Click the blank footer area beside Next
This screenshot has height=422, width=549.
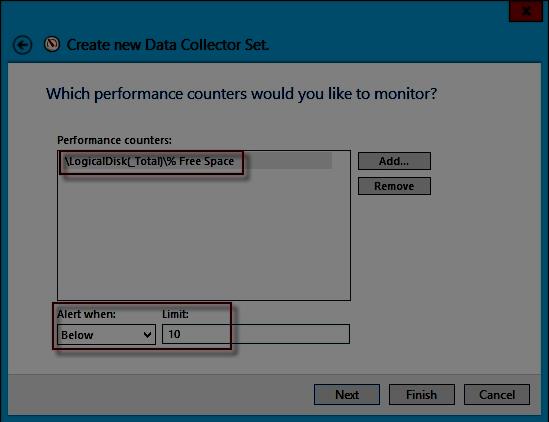161,395
